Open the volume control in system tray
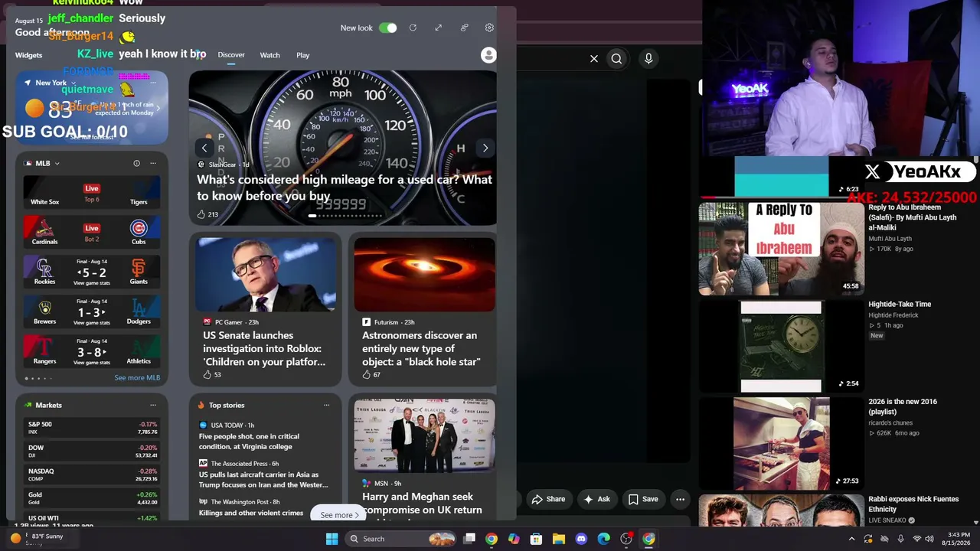 tap(929, 539)
